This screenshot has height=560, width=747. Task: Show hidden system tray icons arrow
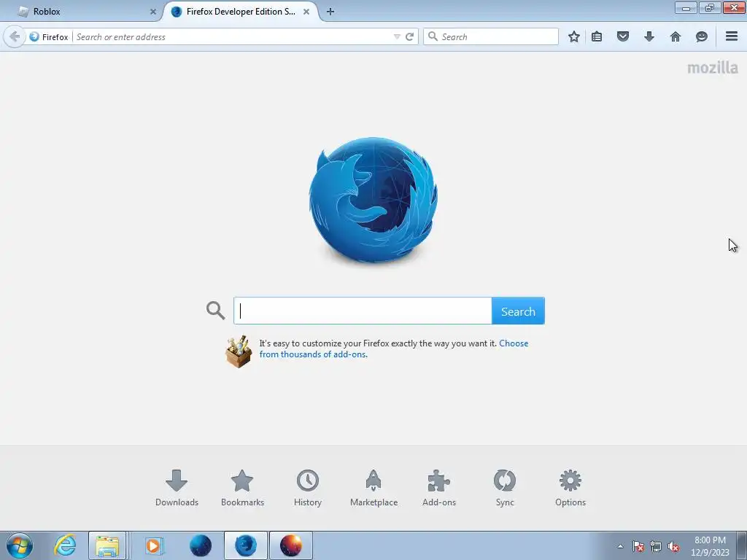[x=620, y=546]
